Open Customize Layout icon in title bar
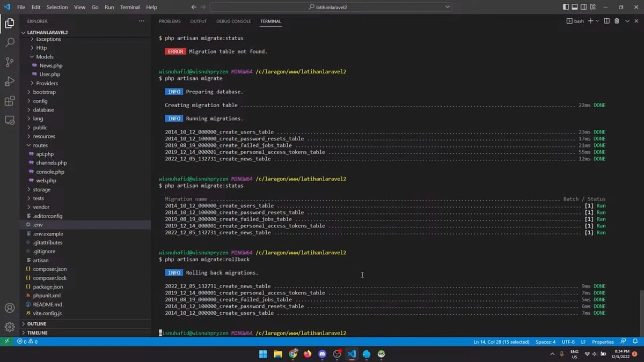 tap(591, 7)
